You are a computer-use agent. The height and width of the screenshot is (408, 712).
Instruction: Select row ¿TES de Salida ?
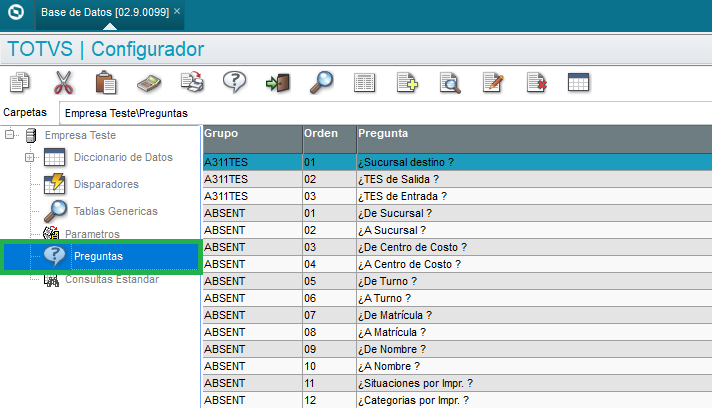tap(457, 179)
